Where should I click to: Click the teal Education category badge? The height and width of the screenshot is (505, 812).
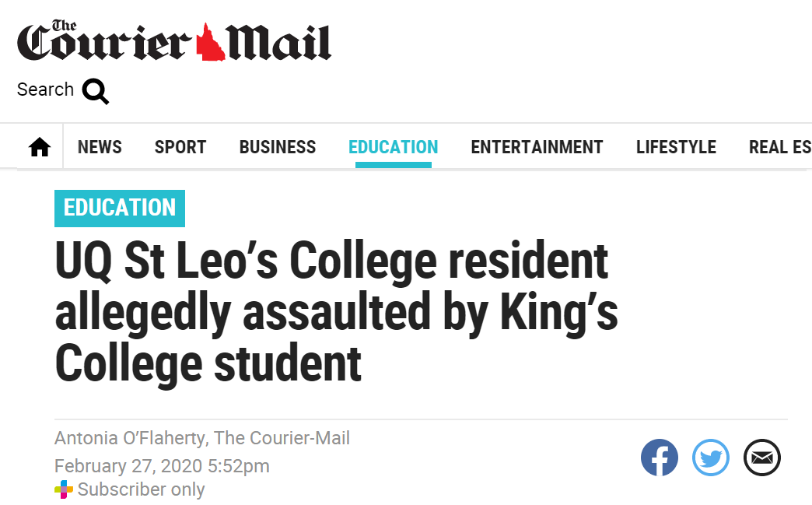tap(120, 209)
